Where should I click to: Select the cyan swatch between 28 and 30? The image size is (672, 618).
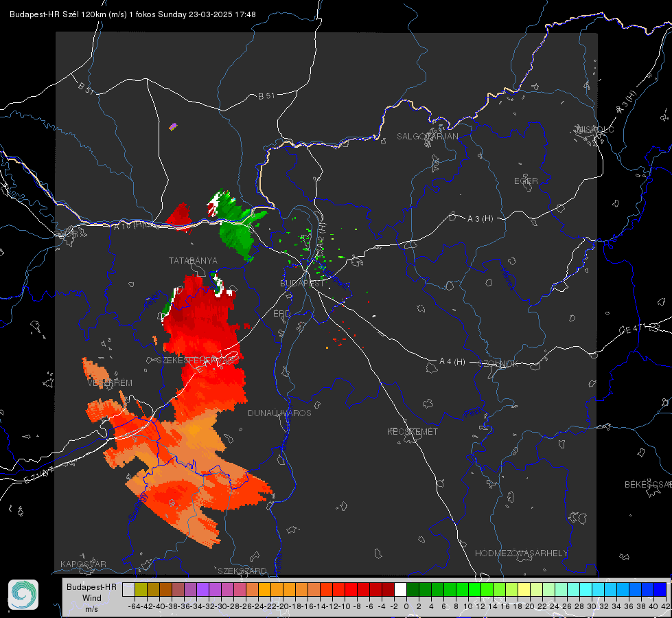pos(586,589)
